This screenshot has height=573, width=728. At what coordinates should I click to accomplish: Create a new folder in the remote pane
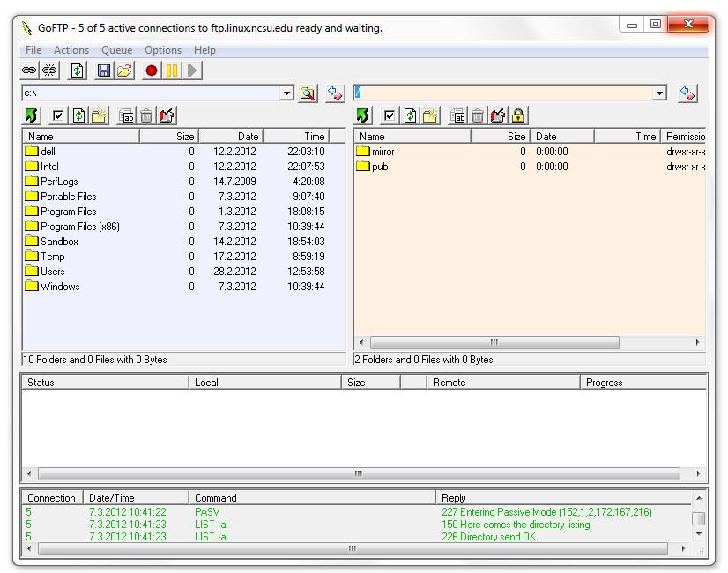[x=431, y=115]
